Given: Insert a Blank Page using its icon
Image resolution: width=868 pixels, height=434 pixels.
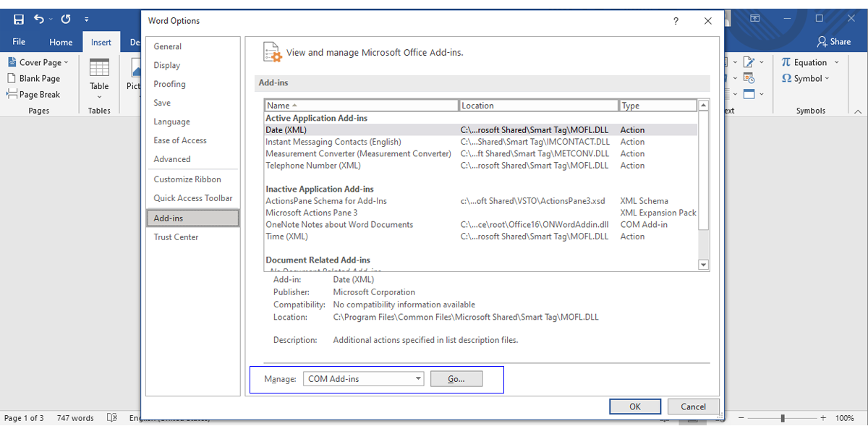Looking at the screenshot, I should pos(11,78).
